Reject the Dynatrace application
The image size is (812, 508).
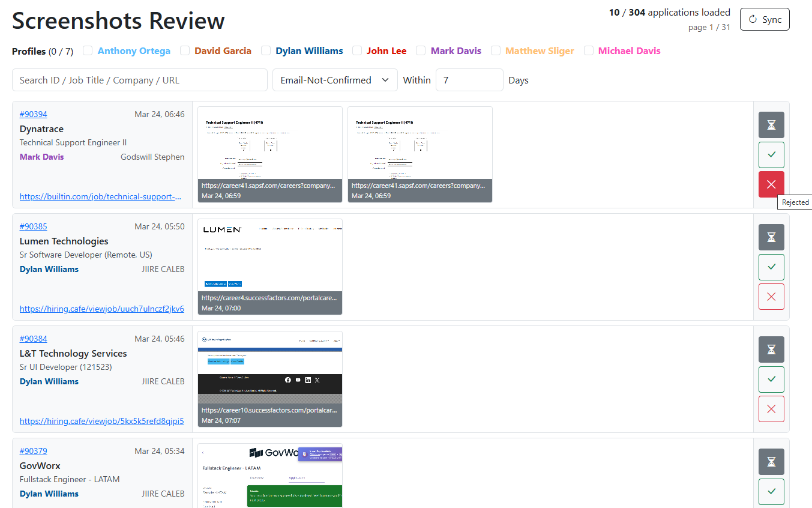click(x=771, y=184)
